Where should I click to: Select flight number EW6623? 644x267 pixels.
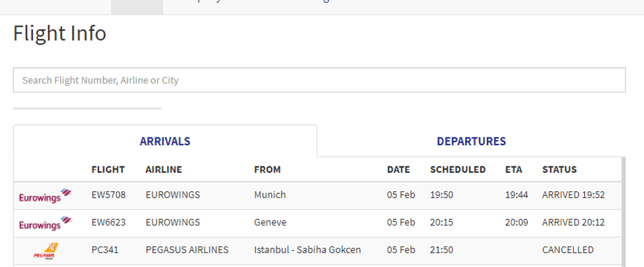pyautogui.click(x=108, y=223)
